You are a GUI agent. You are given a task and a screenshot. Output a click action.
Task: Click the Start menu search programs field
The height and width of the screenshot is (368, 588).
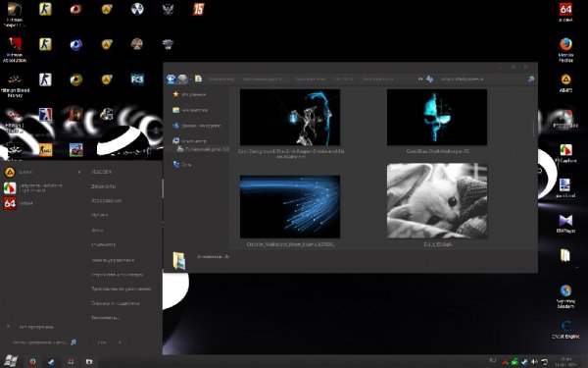pos(43,342)
